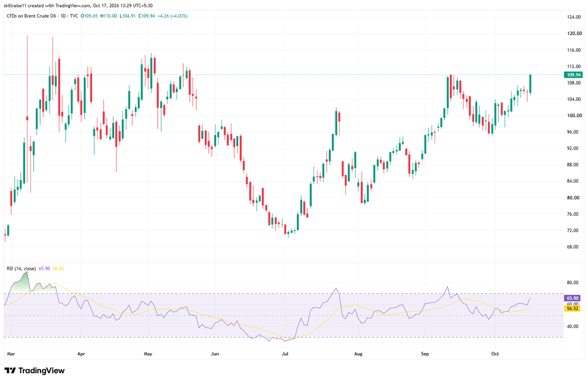Click the 124.00 price axis label

573,17
